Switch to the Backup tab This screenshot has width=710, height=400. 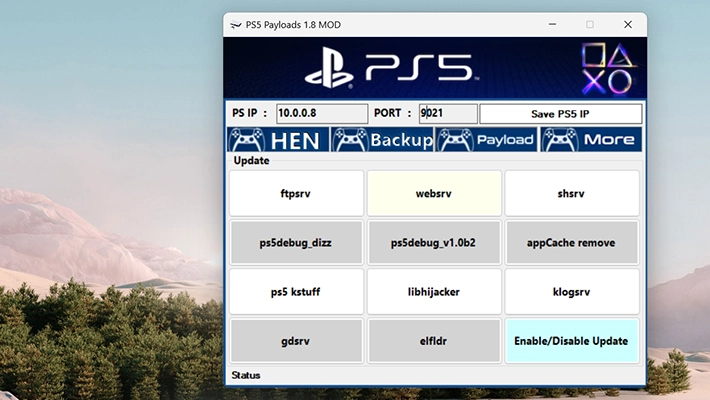click(382, 140)
